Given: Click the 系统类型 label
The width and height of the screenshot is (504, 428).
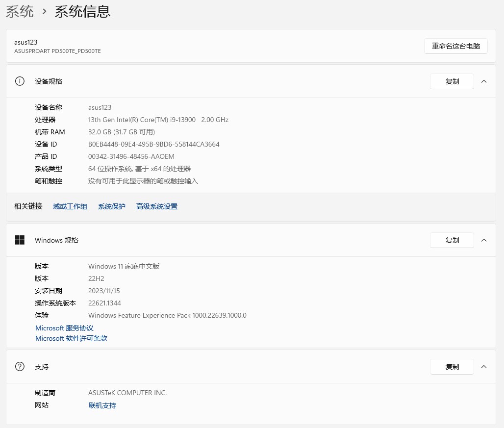Looking at the screenshot, I should (49, 169).
